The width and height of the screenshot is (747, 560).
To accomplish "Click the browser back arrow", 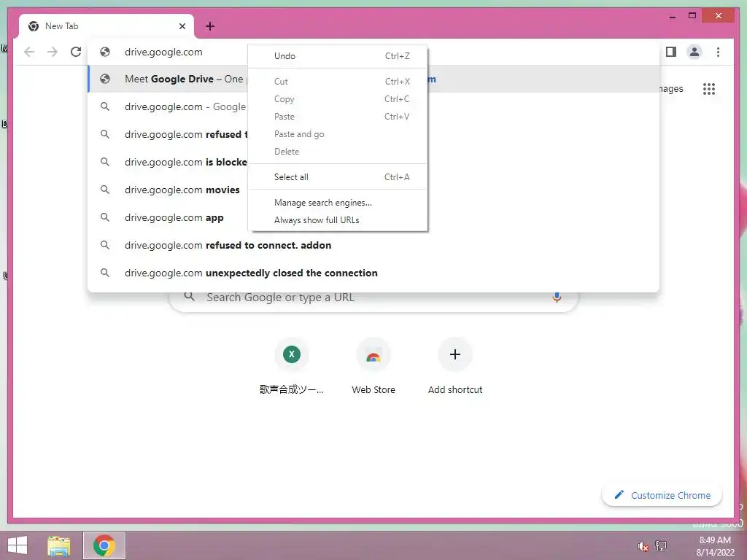I will click(x=29, y=52).
